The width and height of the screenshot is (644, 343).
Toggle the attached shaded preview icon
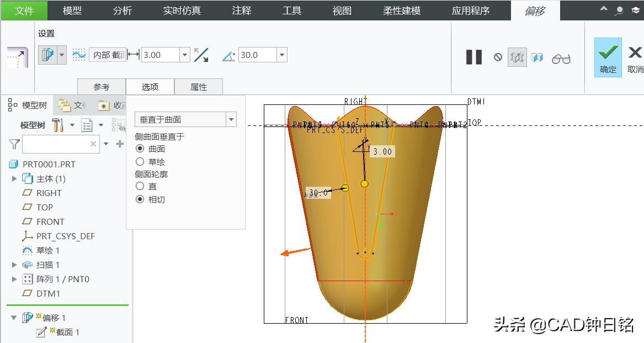[537, 57]
